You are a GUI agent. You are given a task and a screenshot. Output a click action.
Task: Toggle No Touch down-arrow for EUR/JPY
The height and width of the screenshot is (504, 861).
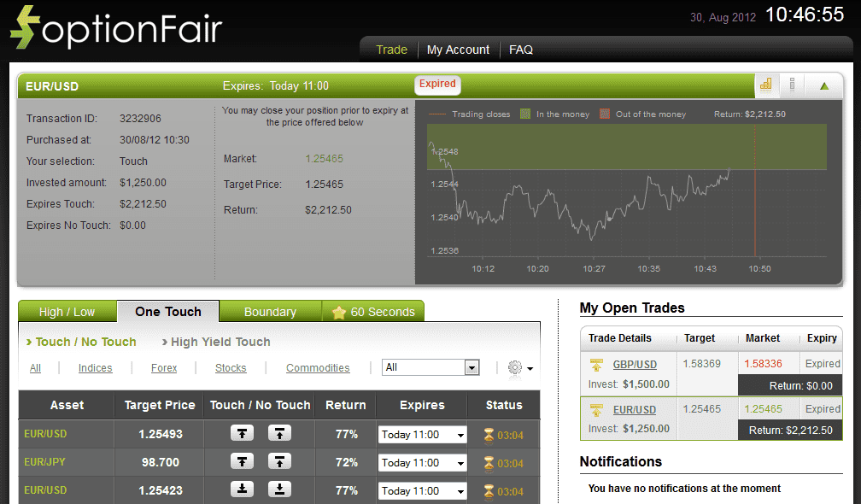[x=279, y=461]
